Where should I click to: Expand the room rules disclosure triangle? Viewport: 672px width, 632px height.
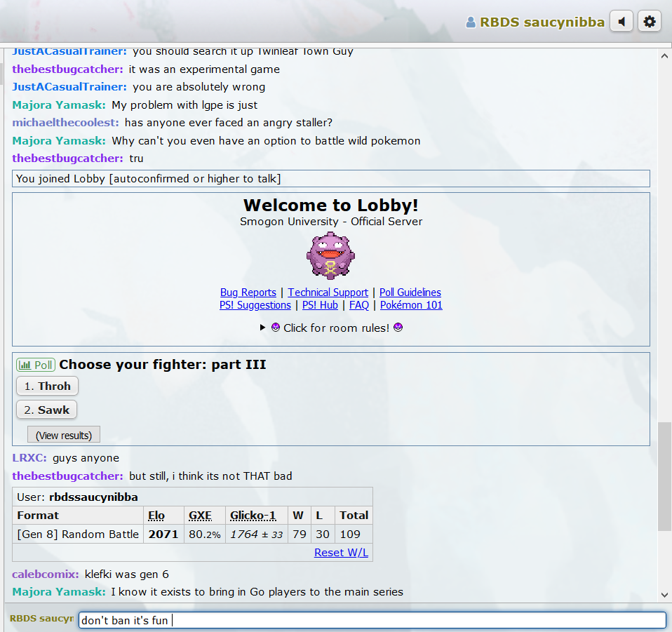263,328
